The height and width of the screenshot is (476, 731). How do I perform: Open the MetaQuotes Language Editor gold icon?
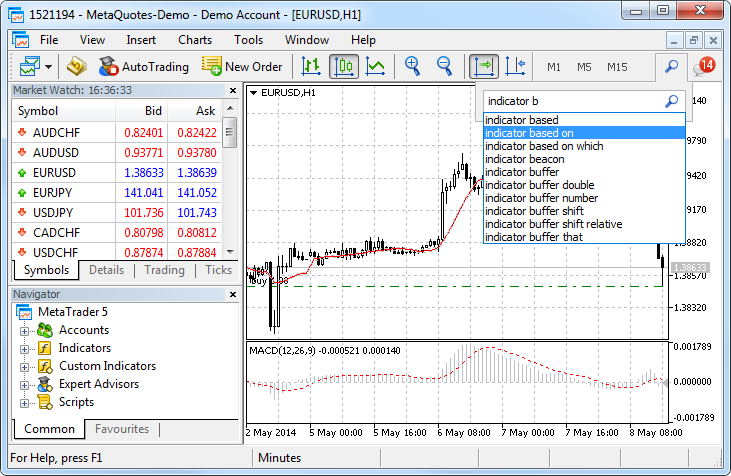[76, 67]
